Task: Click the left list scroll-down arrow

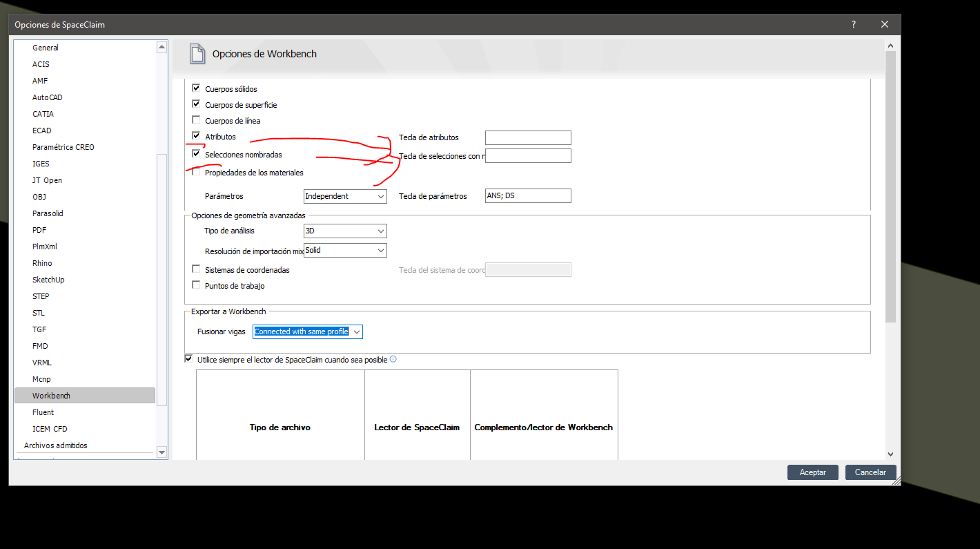Action: point(162,453)
